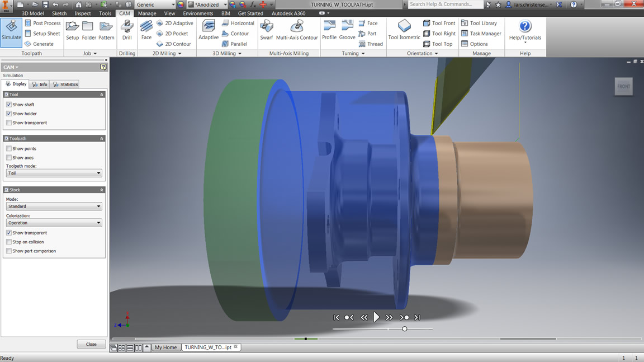The height and width of the screenshot is (362, 644).
Task: Open Help/Tutorials in the ribbon
Action: pyautogui.click(x=525, y=30)
